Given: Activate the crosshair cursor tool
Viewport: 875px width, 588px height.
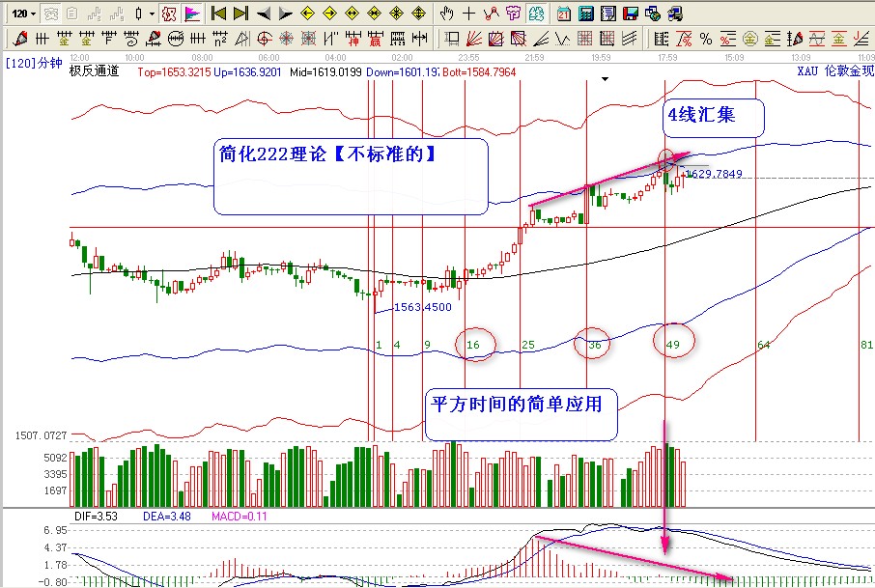Looking at the screenshot, I should point(468,14).
